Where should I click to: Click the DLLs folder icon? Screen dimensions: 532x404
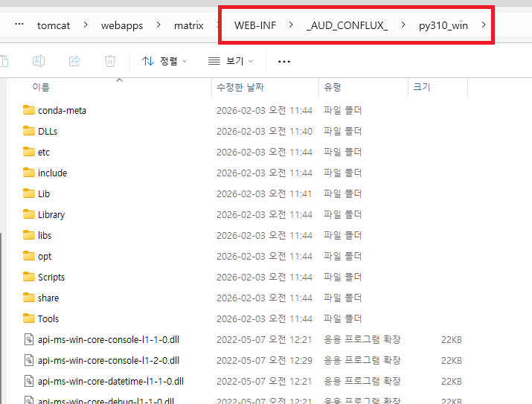tap(29, 131)
